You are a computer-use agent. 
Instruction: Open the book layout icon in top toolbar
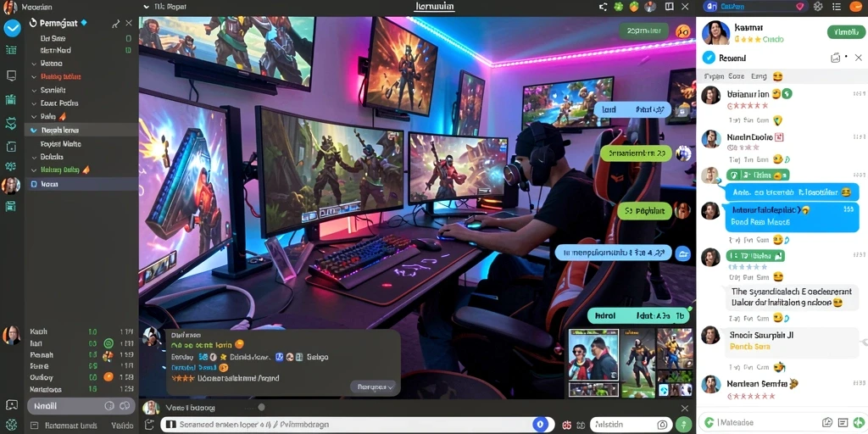click(670, 7)
